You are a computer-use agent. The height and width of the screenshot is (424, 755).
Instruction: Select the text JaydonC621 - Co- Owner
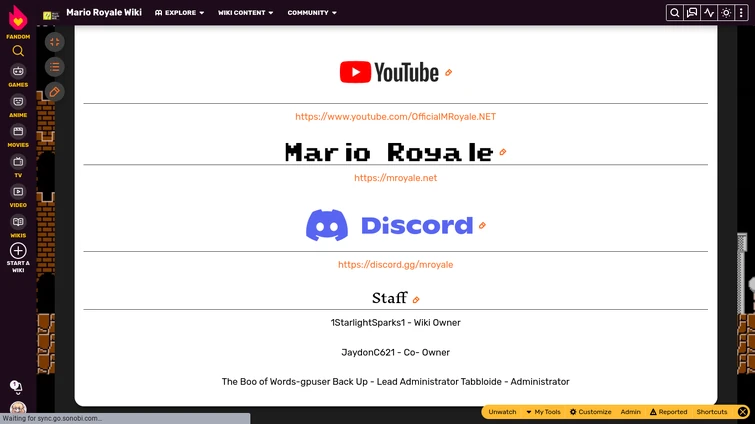395,352
